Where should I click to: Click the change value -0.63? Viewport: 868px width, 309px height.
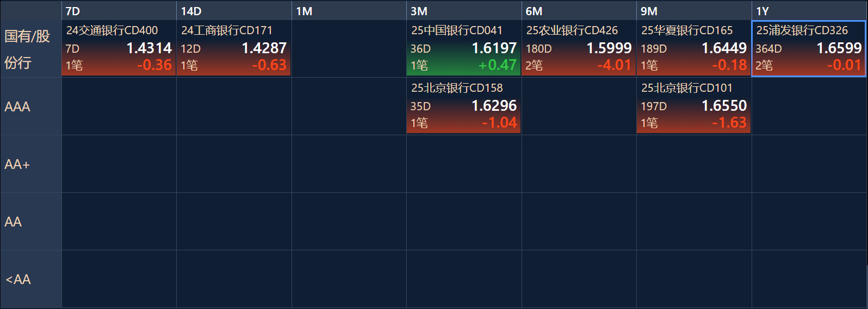[269, 65]
